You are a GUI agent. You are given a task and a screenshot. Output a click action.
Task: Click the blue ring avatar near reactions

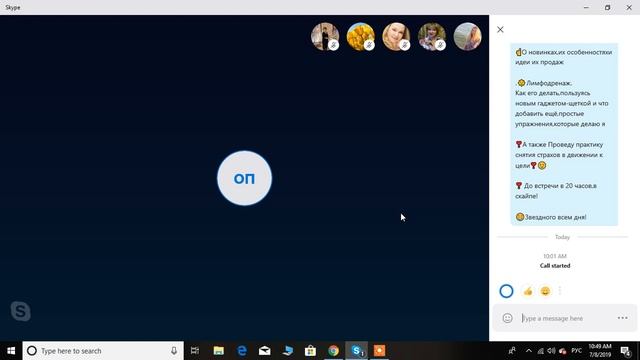(x=506, y=291)
